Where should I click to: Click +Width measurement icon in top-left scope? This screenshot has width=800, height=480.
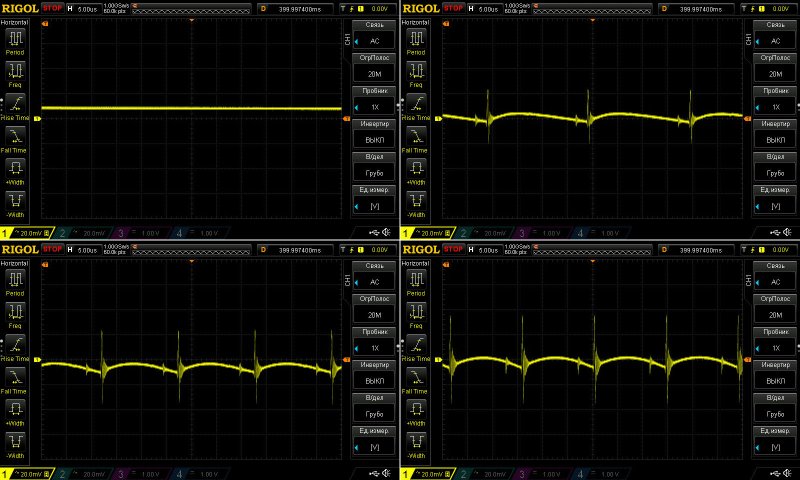click(x=17, y=166)
